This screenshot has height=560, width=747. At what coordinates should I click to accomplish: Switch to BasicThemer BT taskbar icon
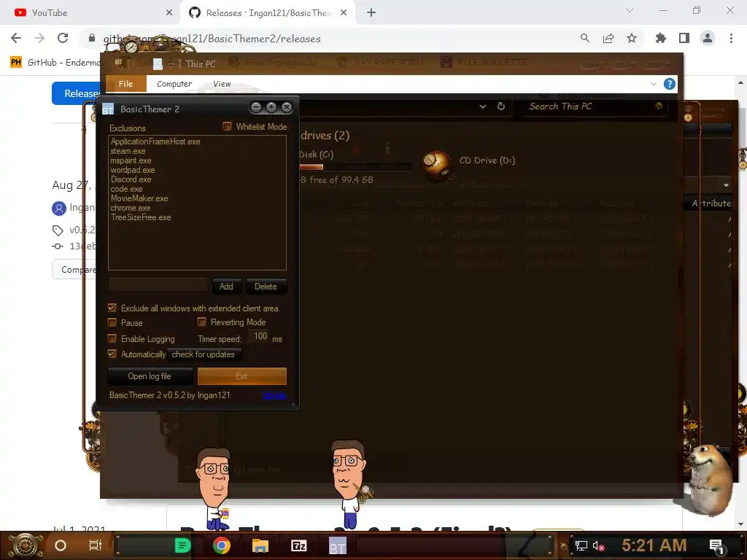coord(338,546)
